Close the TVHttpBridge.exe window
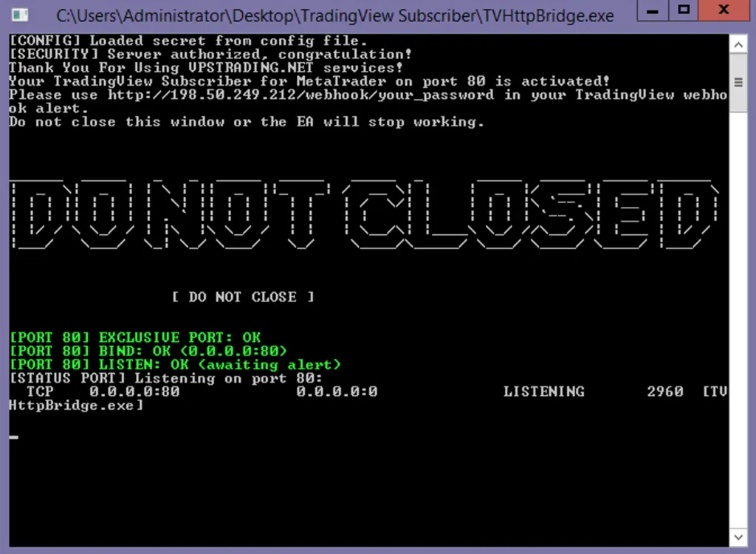The width and height of the screenshot is (756, 554). [724, 10]
